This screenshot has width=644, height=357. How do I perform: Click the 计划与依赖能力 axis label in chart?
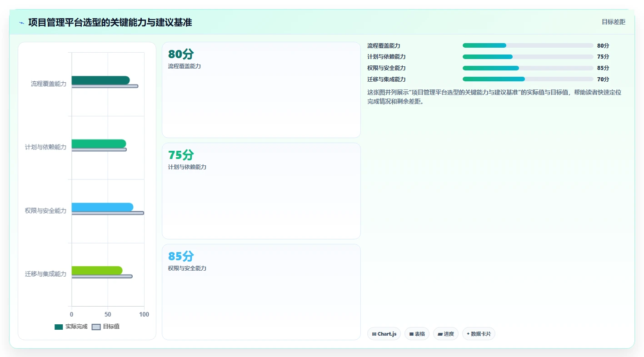click(46, 147)
